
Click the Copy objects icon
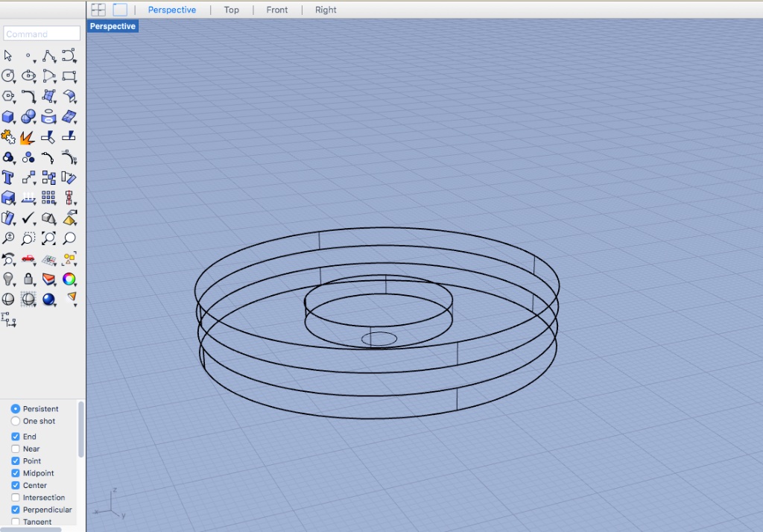48,177
